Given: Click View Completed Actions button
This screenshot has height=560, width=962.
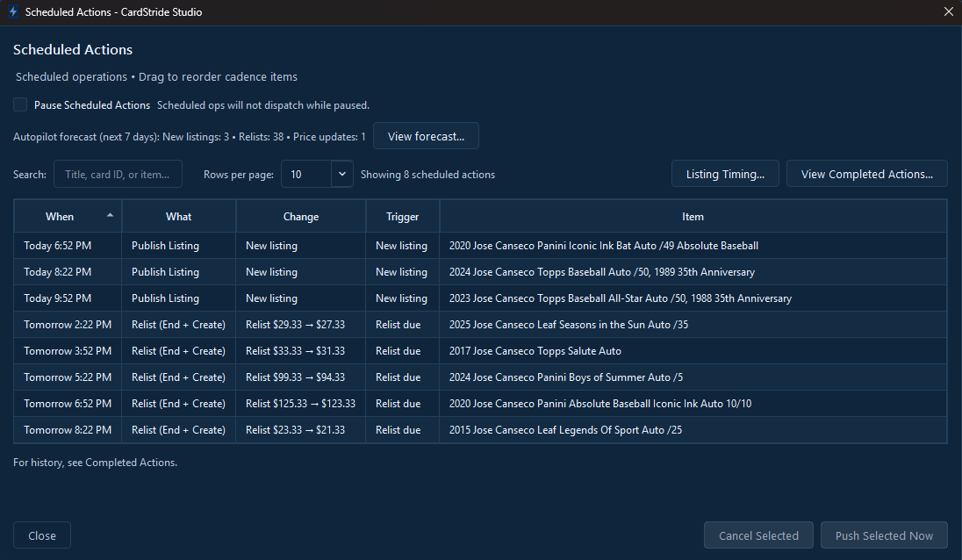Looking at the screenshot, I should 866,175.
